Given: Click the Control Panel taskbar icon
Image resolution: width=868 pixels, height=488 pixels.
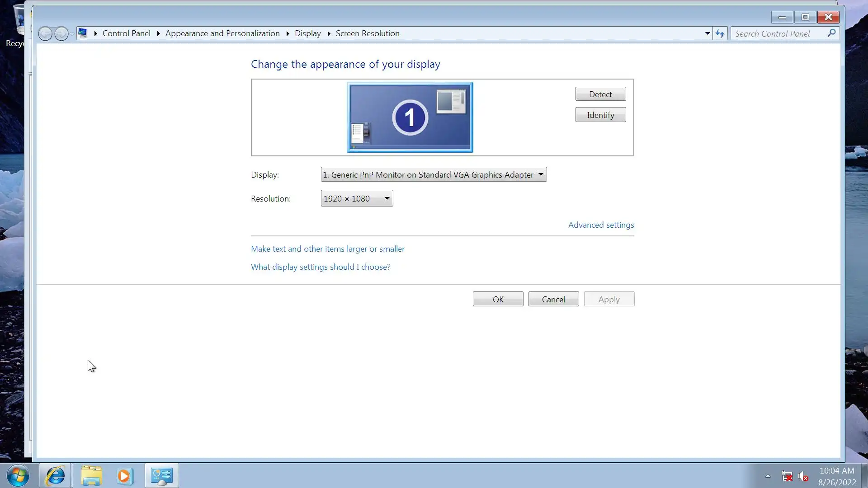Looking at the screenshot, I should 161,475.
